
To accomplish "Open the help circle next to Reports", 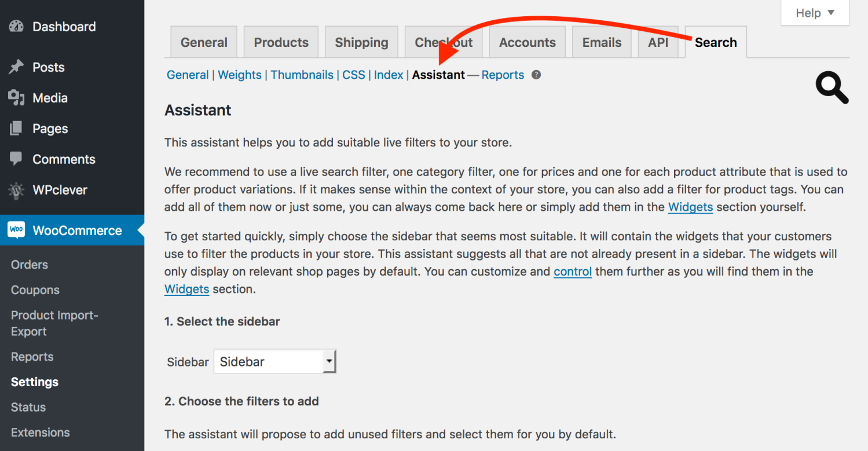I will (x=536, y=75).
